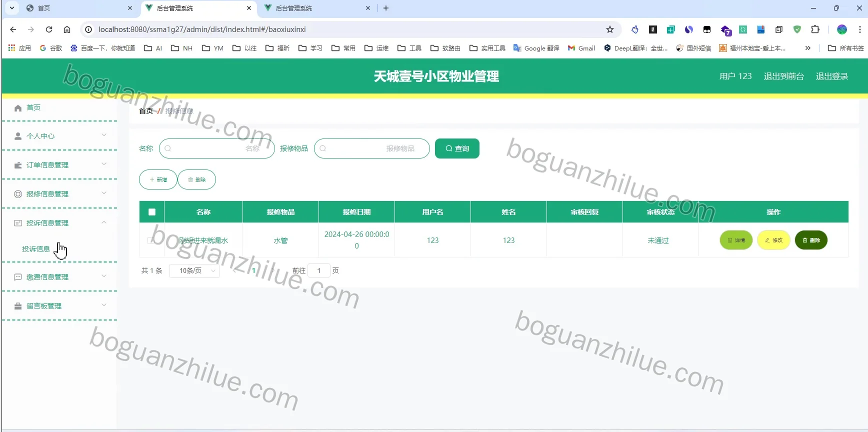The height and width of the screenshot is (432, 868).
Task: Open the 10条/页 page size dropdown
Action: (194, 270)
